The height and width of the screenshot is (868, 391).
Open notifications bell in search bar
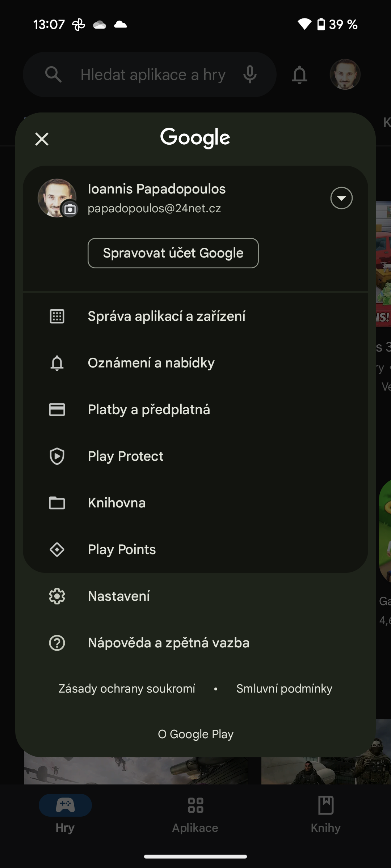pos(299,74)
